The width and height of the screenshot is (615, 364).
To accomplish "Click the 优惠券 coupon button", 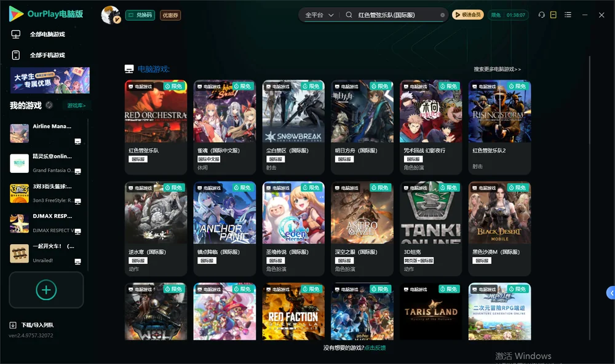I will tap(170, 15).
